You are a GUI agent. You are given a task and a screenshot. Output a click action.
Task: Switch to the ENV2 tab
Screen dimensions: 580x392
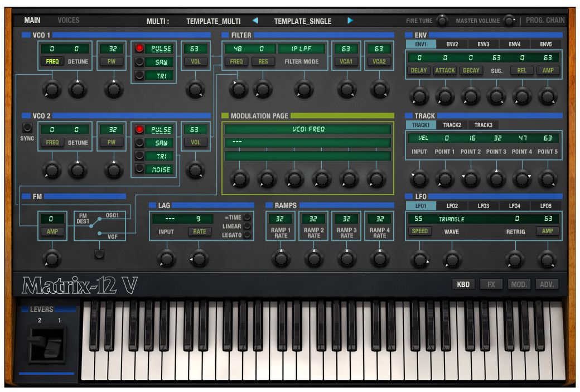(x=452, y=44)
